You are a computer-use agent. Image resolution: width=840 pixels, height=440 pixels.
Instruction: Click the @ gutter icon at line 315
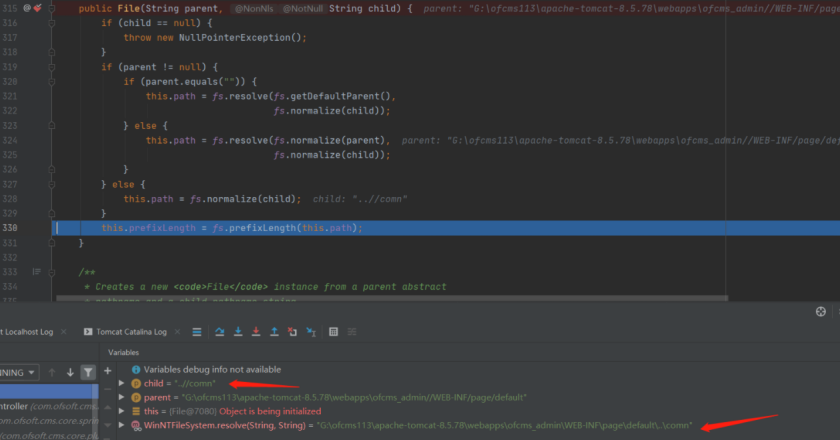click(27, 8)
